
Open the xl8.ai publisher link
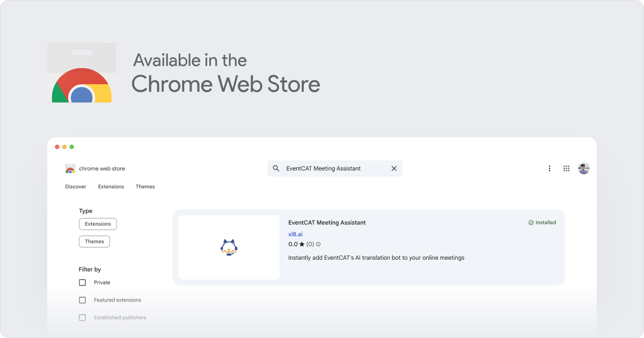(x=295, y=234)
